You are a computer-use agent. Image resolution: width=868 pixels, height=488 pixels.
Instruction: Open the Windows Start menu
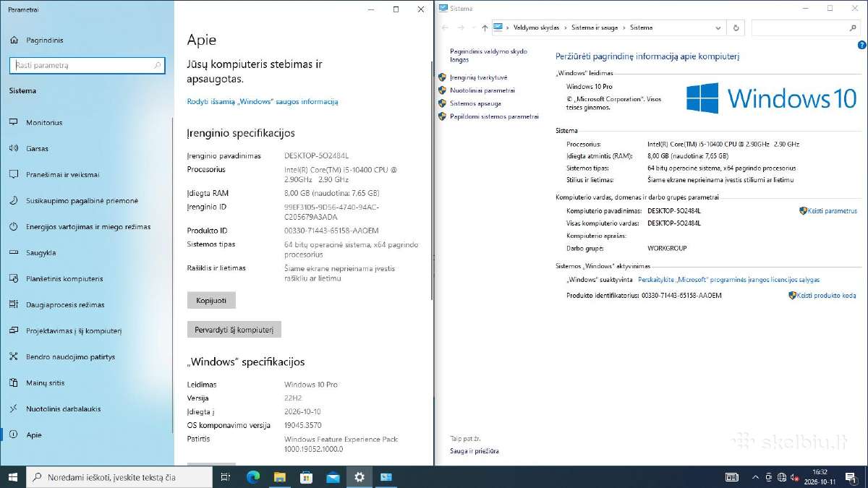click(x=13, y=477)
